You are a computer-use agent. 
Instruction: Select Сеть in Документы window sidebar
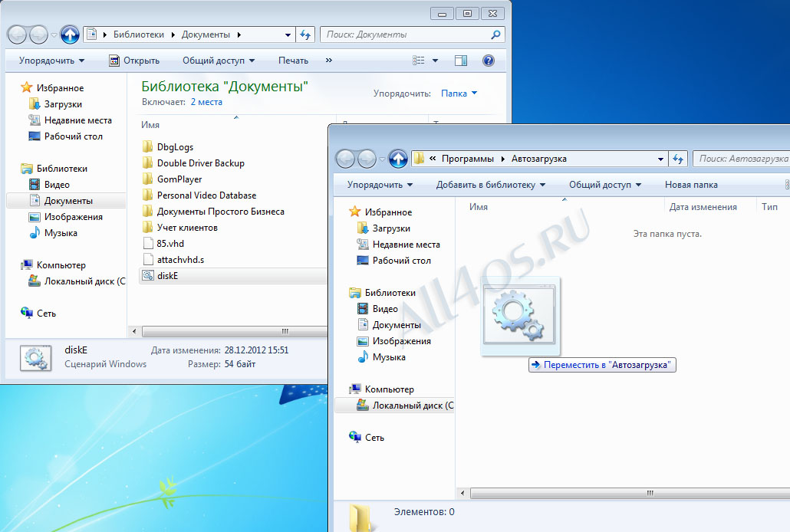click(38, 314)
